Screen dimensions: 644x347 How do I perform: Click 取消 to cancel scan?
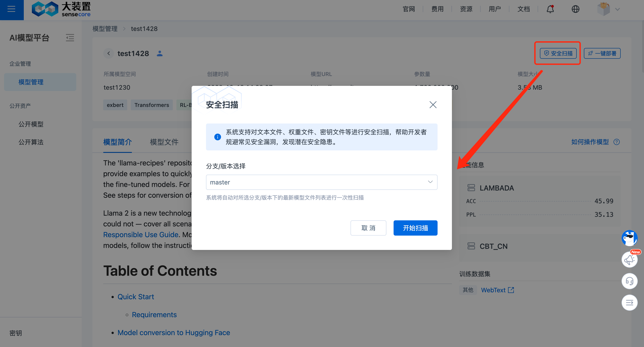368,228
